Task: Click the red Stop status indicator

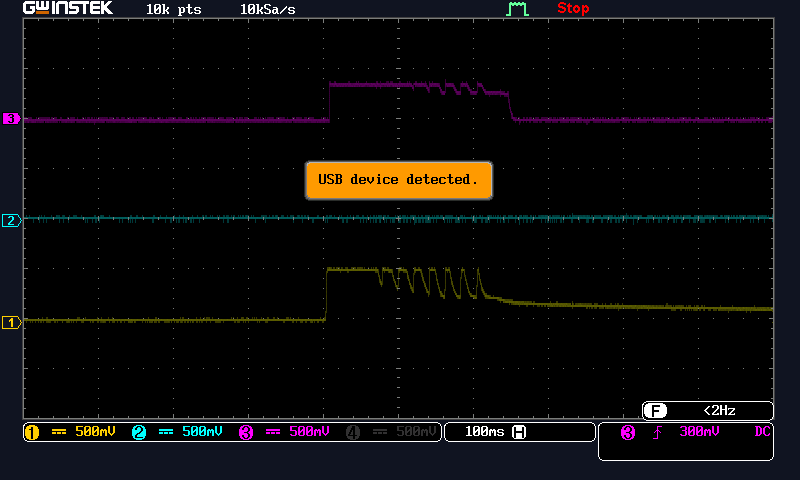Action: [573, 8]
